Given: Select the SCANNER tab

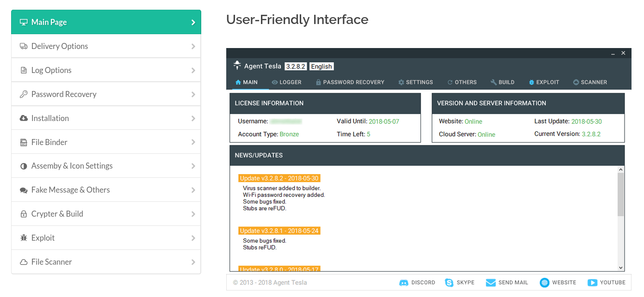Looking at the screenshot, I should 589,82.
